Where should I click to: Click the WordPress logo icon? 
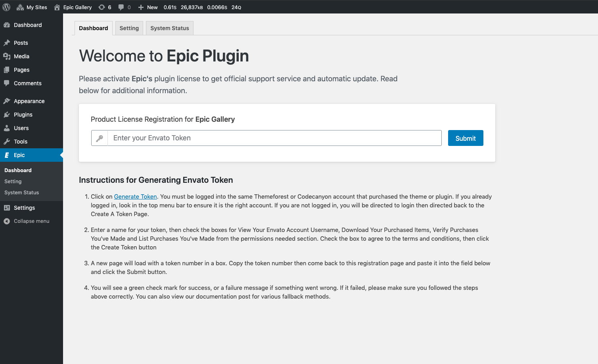6,7
